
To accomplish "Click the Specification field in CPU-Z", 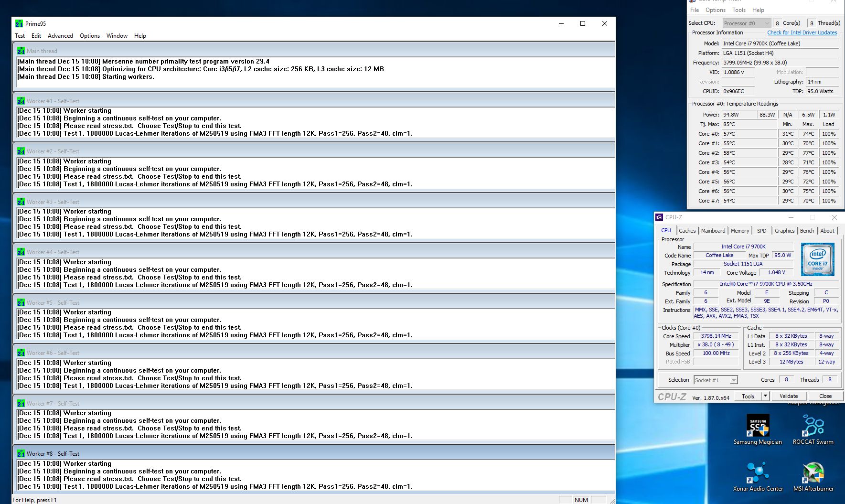I will 767,284.
